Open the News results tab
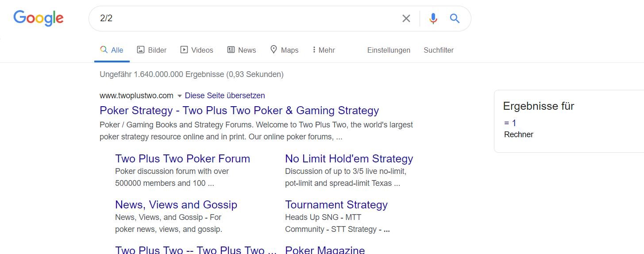The image size is (644, 254). coord(242,50)
